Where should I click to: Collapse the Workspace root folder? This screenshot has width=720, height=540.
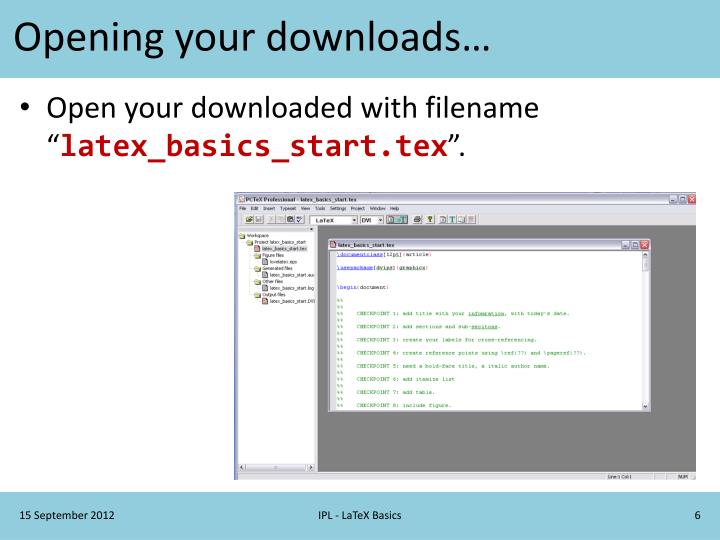coord(242,236)
